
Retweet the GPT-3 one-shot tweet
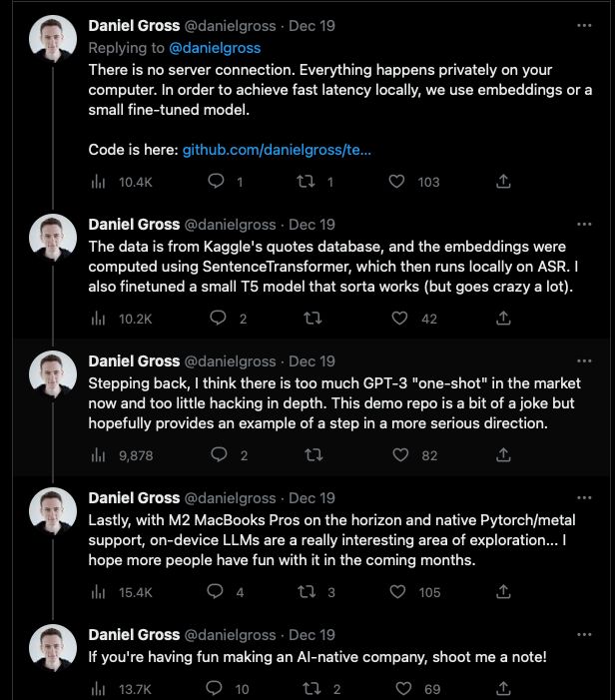pos(312,455)
